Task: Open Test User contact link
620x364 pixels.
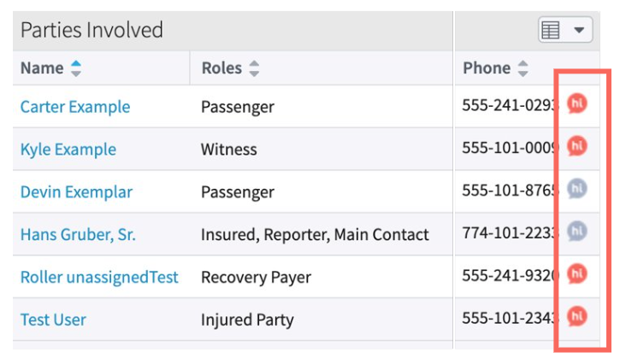Action: pos(53,320)
